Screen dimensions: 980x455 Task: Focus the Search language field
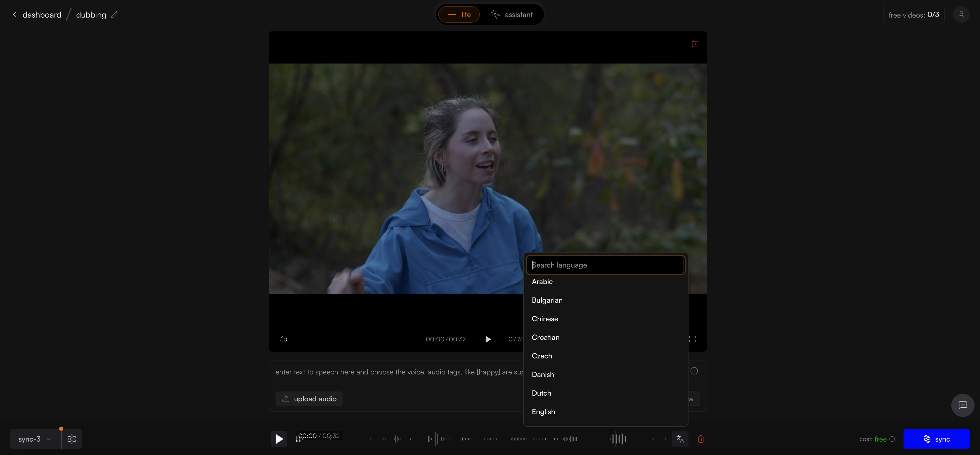(606, 265)
